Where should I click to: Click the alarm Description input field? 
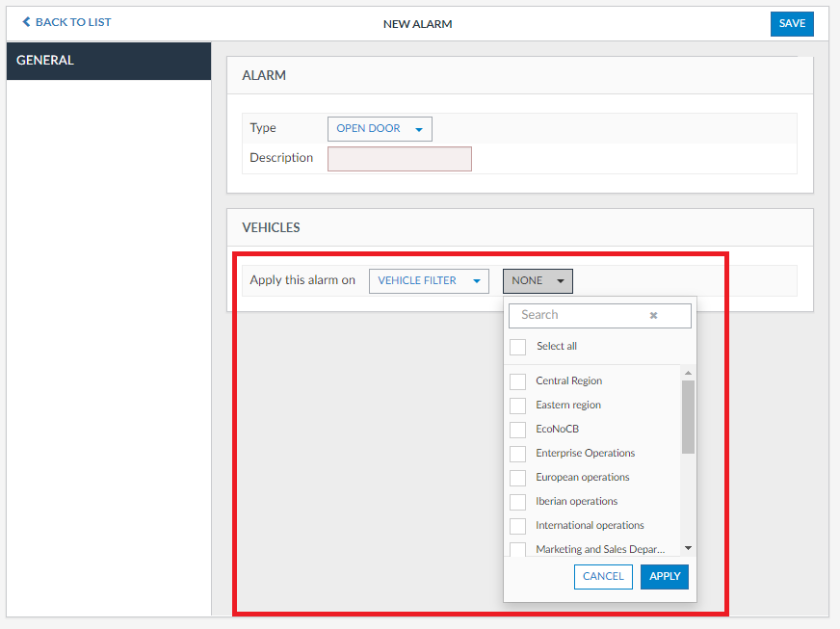click(x=400, y=159)
